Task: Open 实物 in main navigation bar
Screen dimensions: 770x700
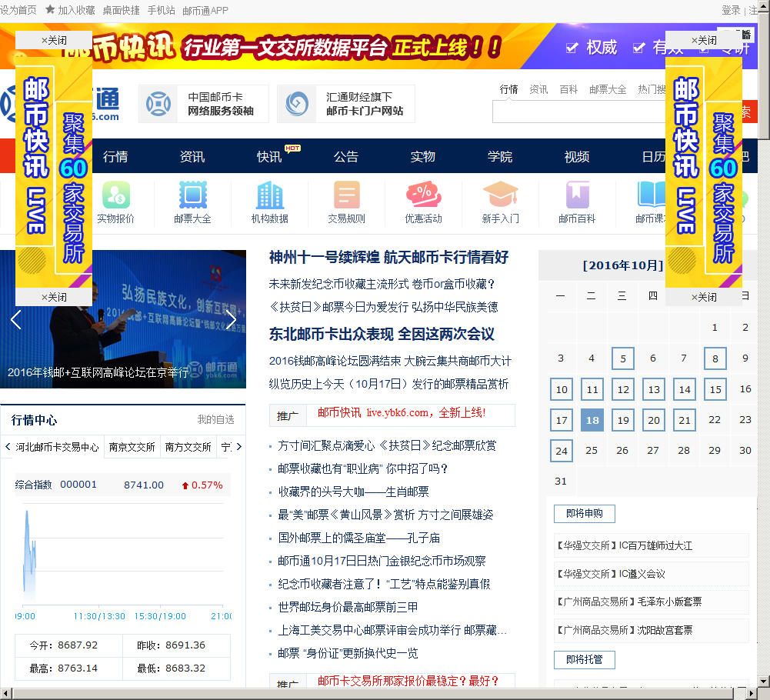Action: [x=423, y=157]
